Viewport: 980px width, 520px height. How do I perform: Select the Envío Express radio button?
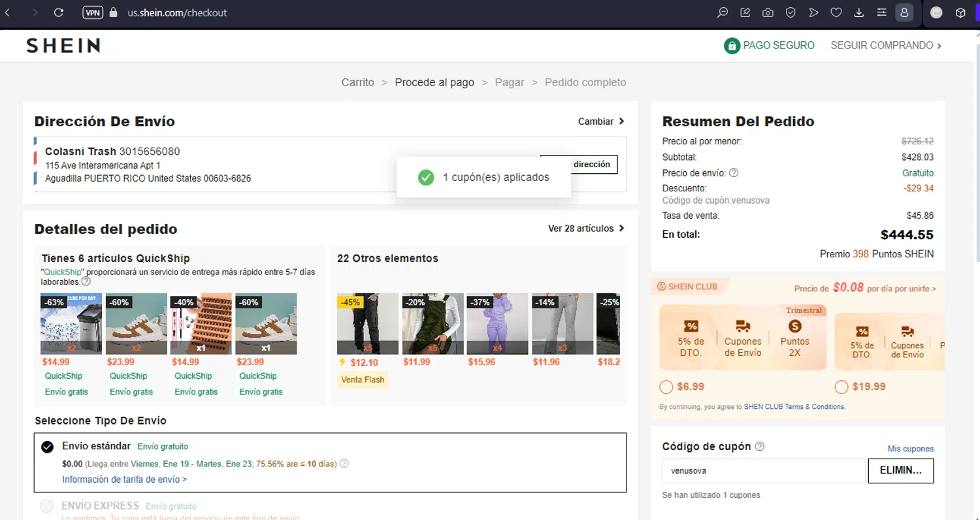pyautogui.click(x=47, y=506)
